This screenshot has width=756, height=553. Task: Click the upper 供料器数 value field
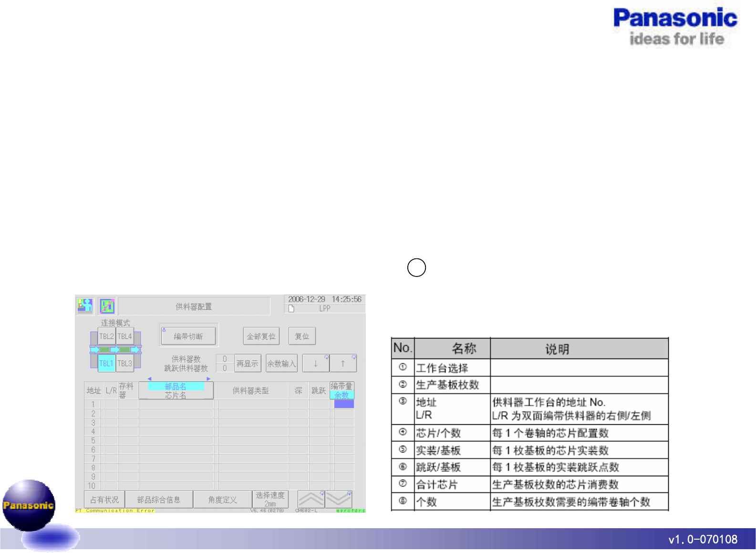click(225, 359)
